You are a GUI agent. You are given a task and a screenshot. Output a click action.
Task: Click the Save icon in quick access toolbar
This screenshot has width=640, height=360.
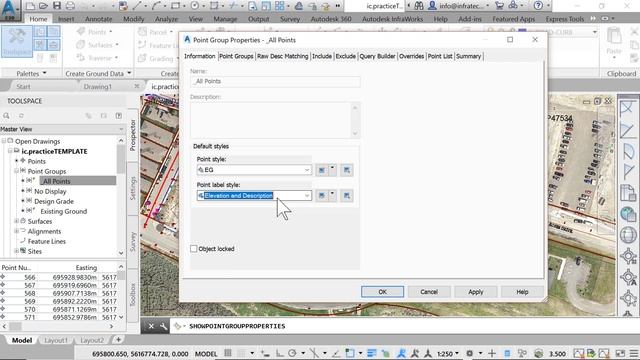57,6
